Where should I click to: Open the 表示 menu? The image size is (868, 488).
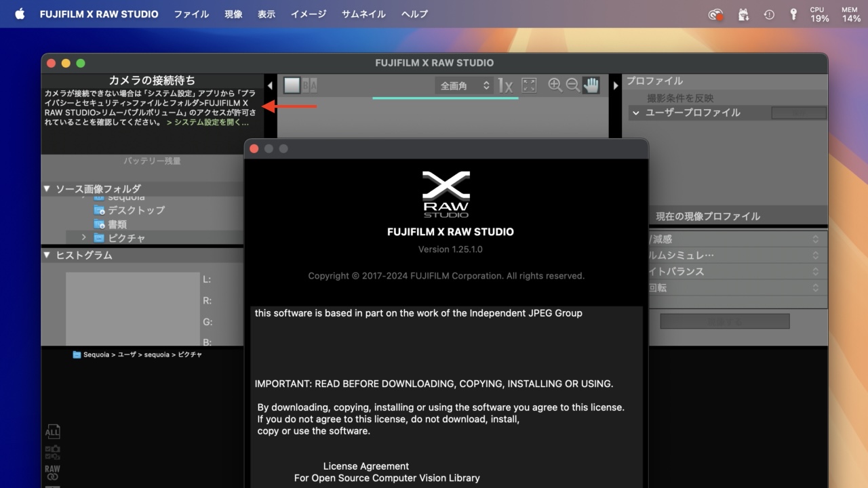(267, 14)
